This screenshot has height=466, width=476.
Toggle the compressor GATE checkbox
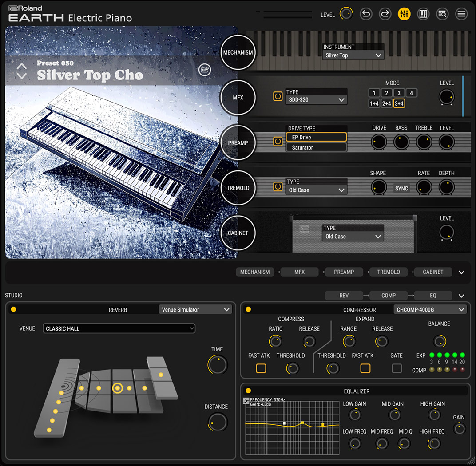point(397,368)
